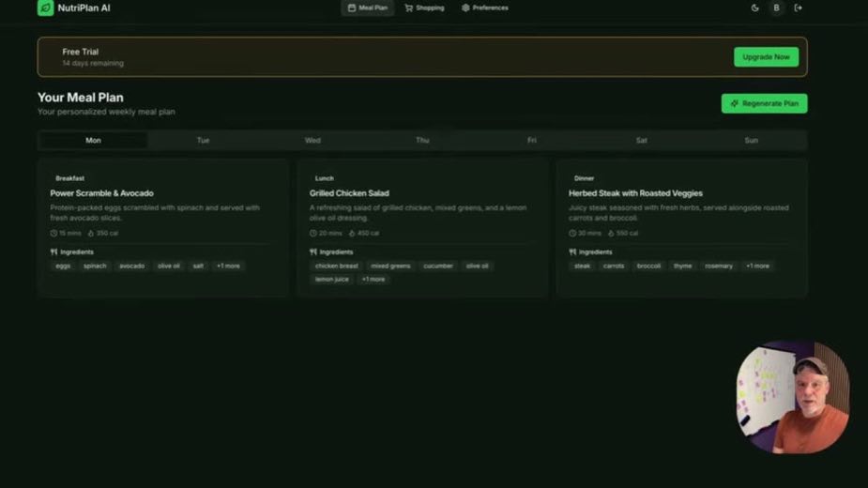Go to the Shopping tab
This screenshot has width=868, height=488.
tap(424, 8)
